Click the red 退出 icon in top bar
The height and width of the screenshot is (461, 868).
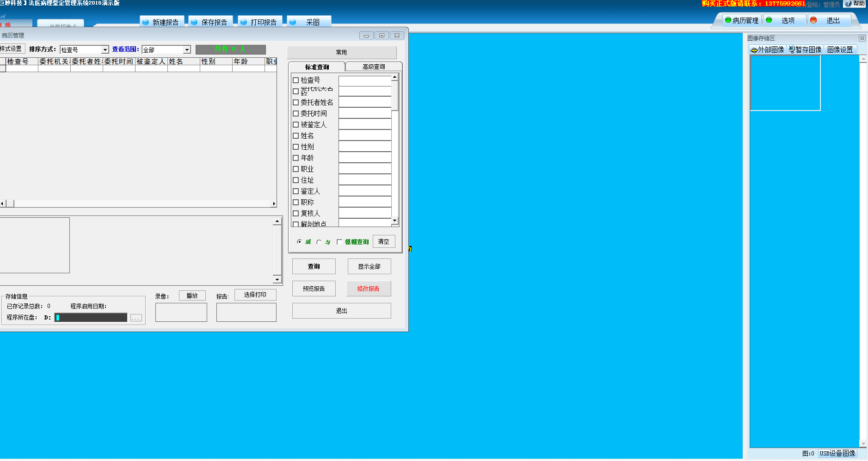pyautogui.click(x=813, y=20)
